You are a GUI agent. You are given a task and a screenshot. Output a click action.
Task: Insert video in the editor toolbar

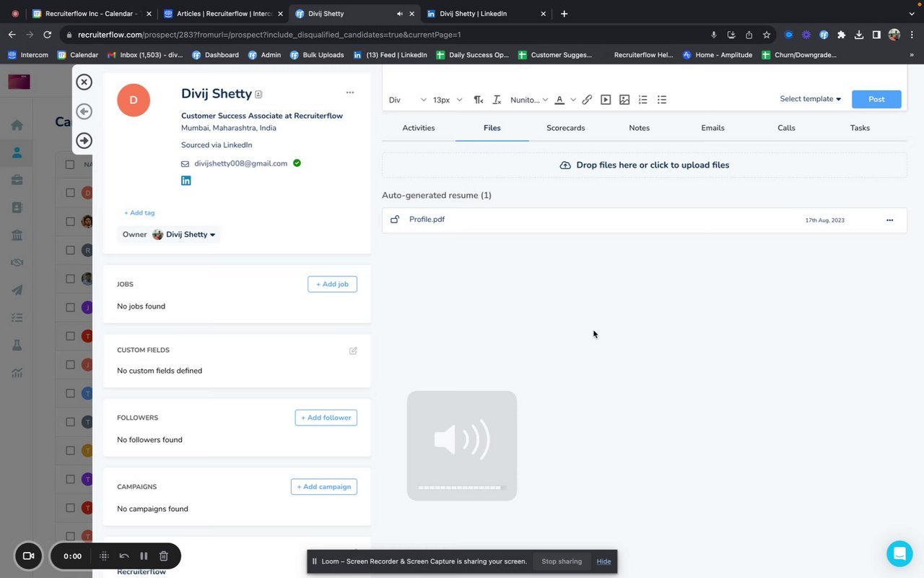click(606, 100)
